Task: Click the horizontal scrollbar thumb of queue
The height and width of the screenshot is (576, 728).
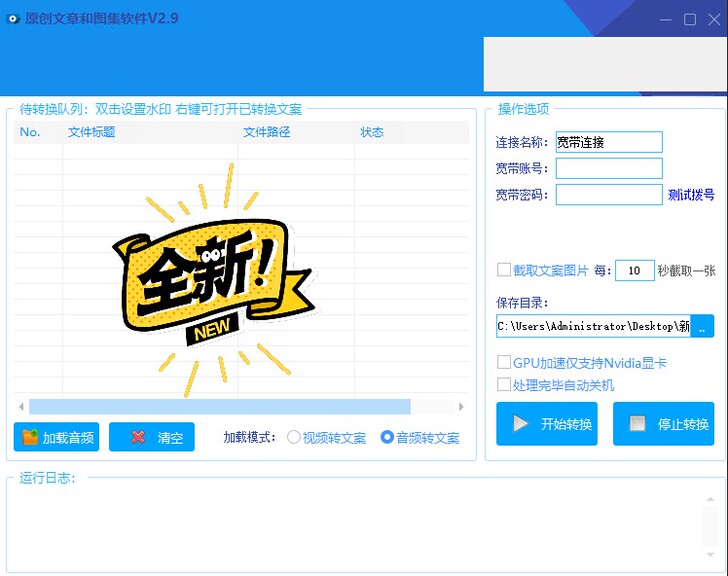Action: click(x=220, y=407)
